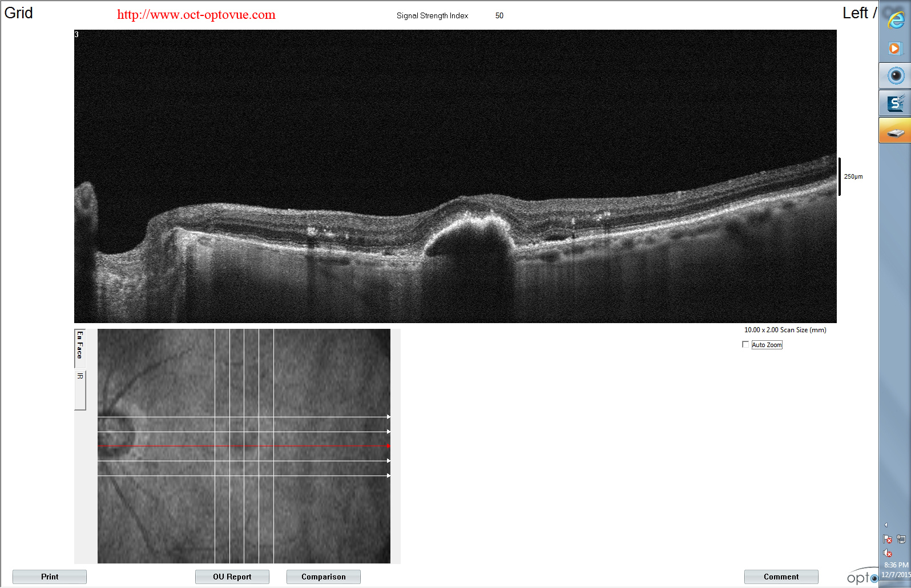Select the bottom horizontal scan line arrow
911x588 pixels.
(389, 476)
